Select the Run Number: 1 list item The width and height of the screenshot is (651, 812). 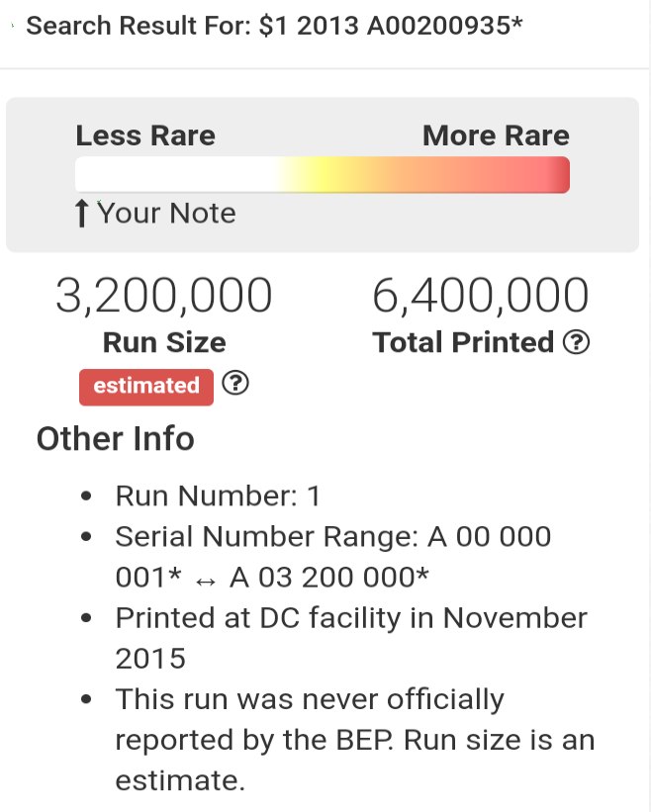click(x=218, y=496)
